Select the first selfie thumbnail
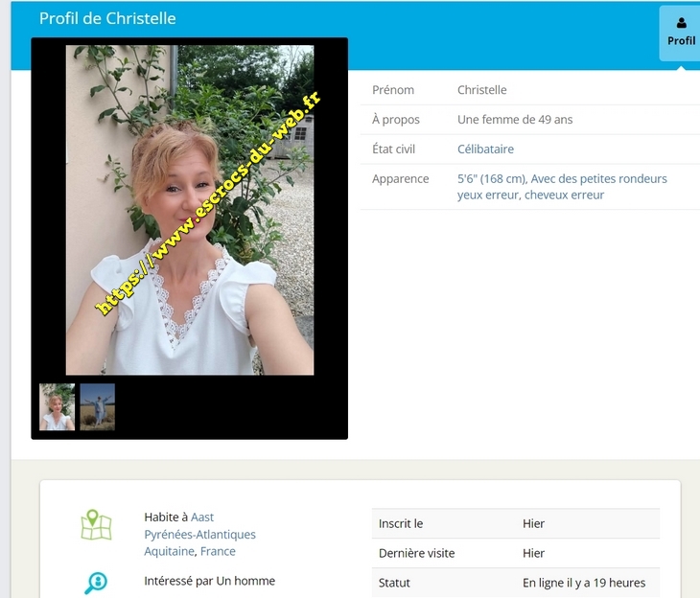 [57, 407]
